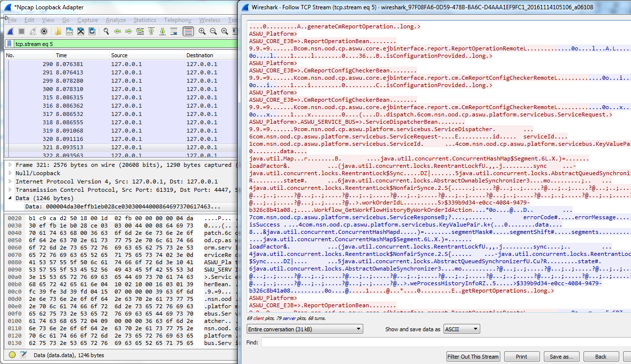Click the zoom in magnifier icon
The height and width of the screenshot is (364, 631).
tap(202, 31)
